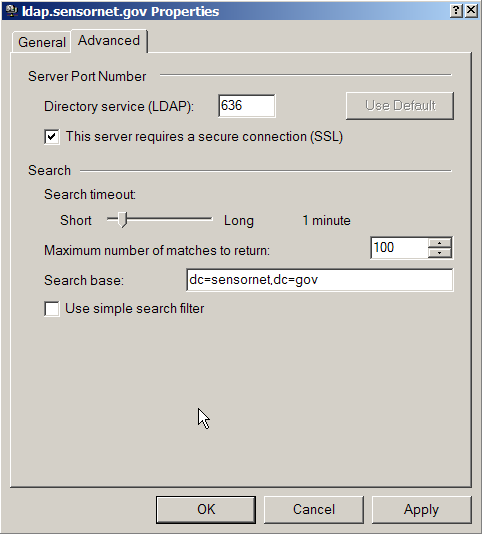Decrease maximum matches with down arrow
The width and height of the screenshot is (482, 534).
pyautogui.click(x=440, y=253)
